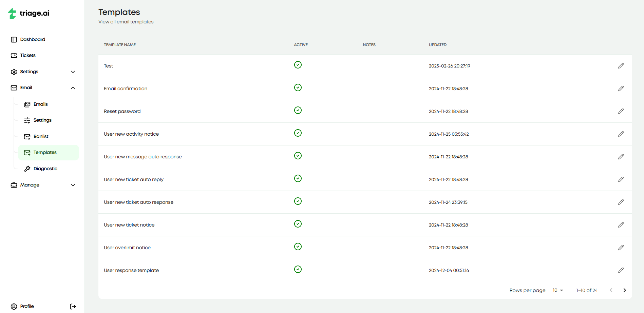Open the Dashboard page from the sidebar
The height and width of the screenshot is (313, 644).
pos(33,39)
